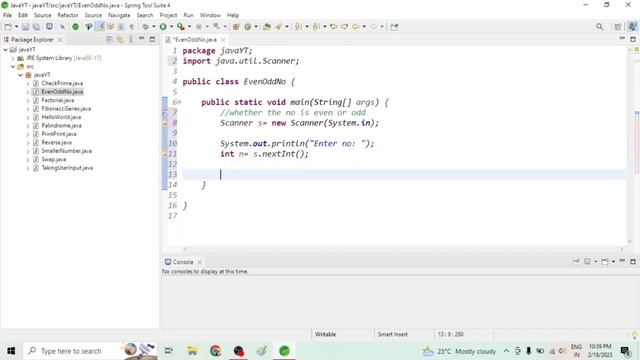Close the EvenOddNo.java editor tab
This screenshot has height=360, width=640.
[223, 40]
